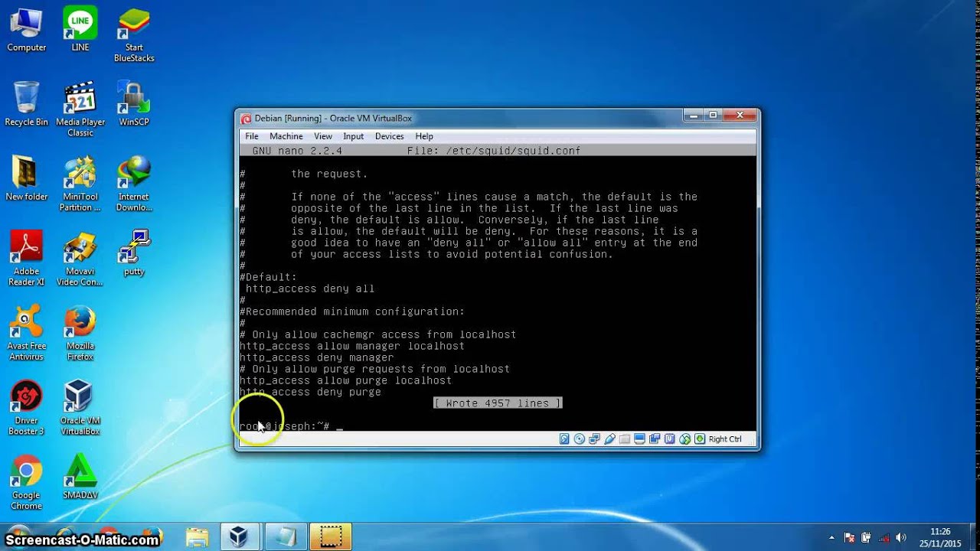This screenshot has width=980, height=551.
Task: Click the USB devices indicator in VirtualBox status bar
Action: (610, 439)
